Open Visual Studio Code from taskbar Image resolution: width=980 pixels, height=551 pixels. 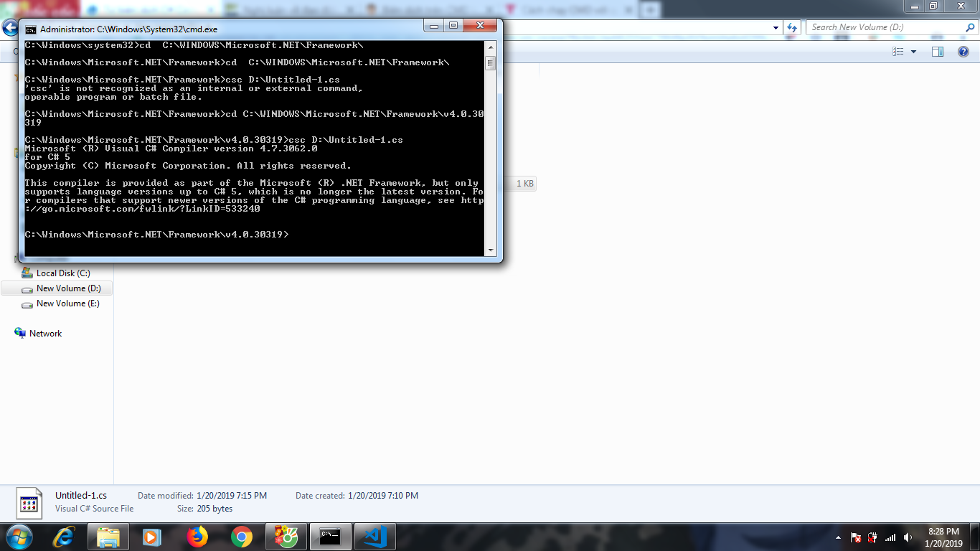point(374,537)
